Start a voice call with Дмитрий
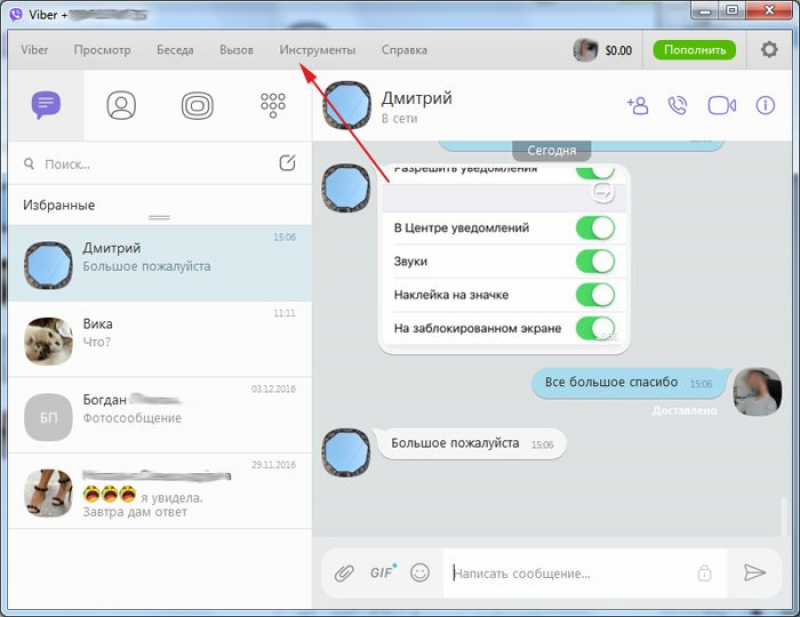The width and height of the screenshot is (800, 617). click(x=679, y=105)
